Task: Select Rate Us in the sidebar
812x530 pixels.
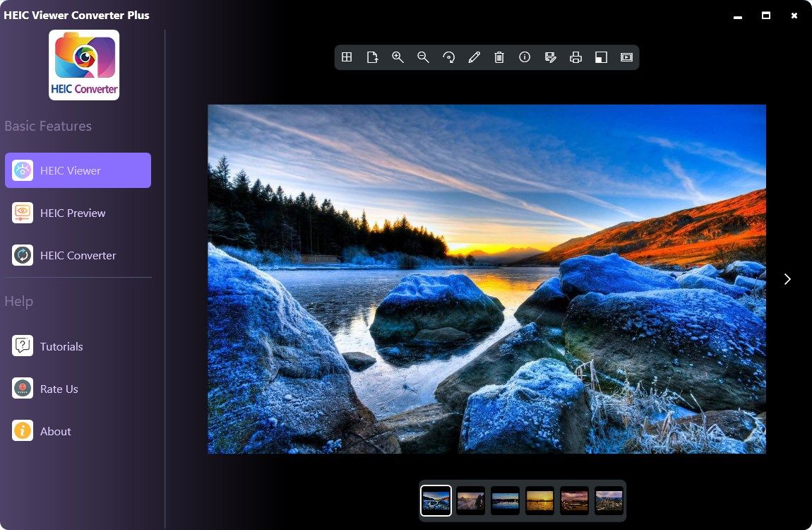Action: pyautogui.click(x=78, y=389)
